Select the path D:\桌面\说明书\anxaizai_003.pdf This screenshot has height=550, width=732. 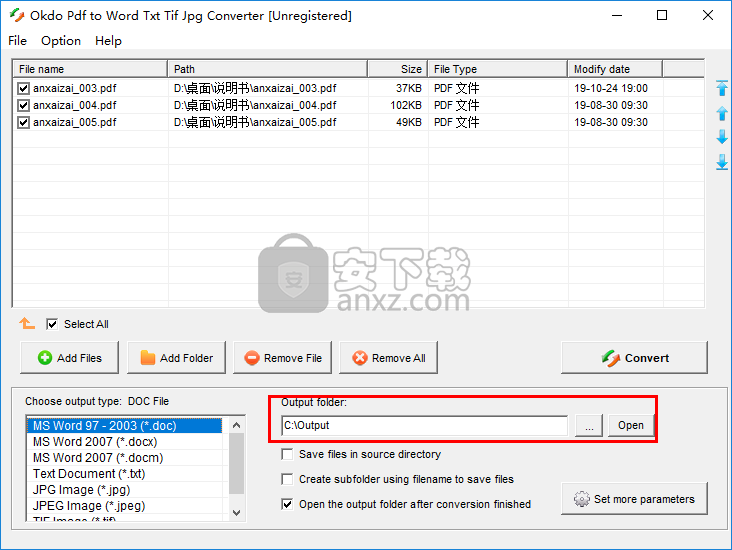(255, 88)
